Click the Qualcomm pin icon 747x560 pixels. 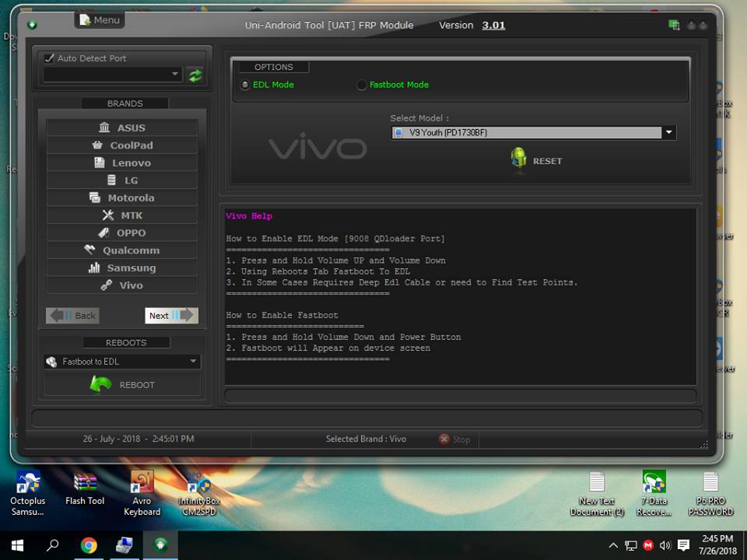click(x=89, y=249)
